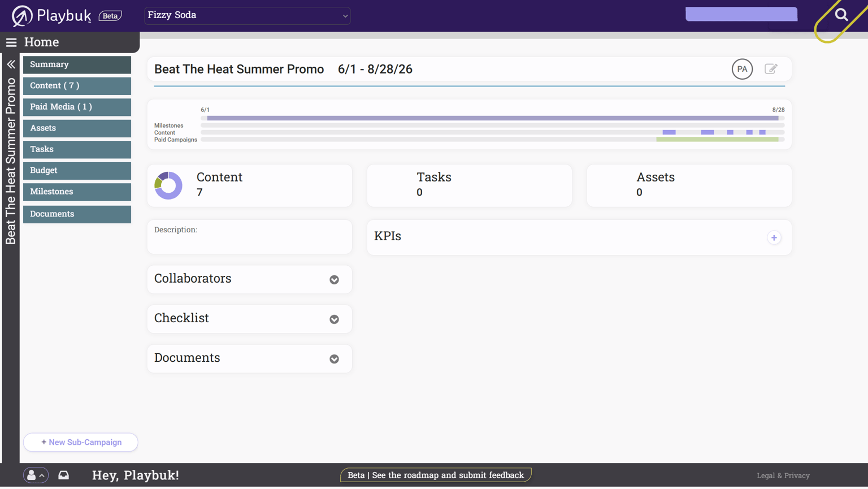Open the hamburger menu next to Home
Viewport: 868px width, 489px height.
[x=11, y=42]
